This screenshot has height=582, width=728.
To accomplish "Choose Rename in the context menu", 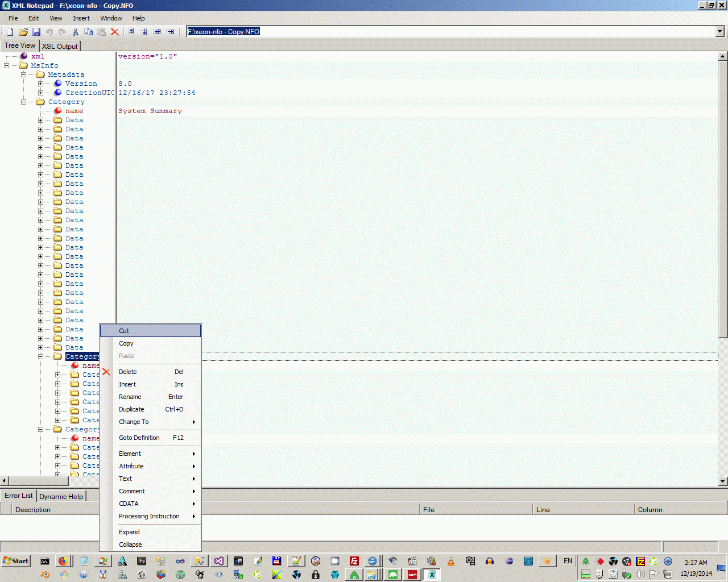I will click(151, 397).
